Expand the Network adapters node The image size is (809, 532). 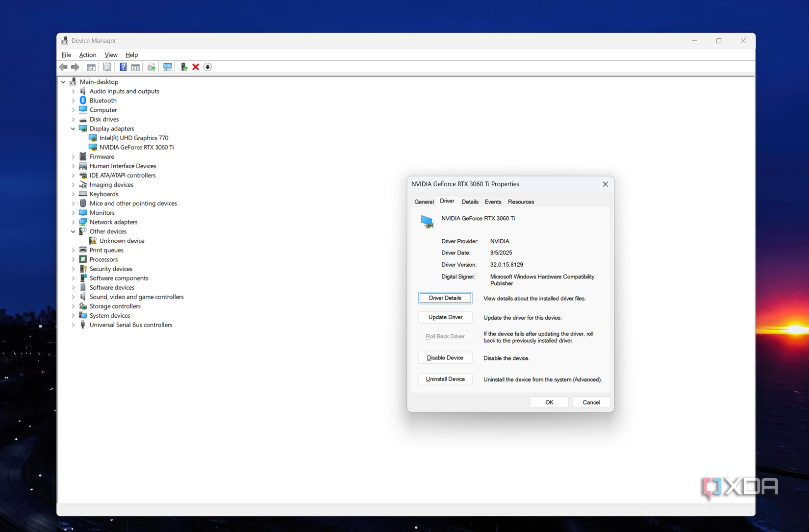coord(73,222)
